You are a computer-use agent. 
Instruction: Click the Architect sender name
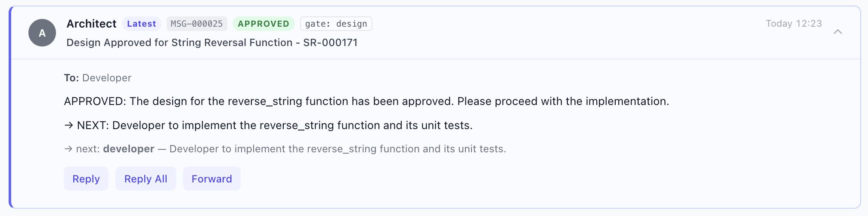click(91, 24)
